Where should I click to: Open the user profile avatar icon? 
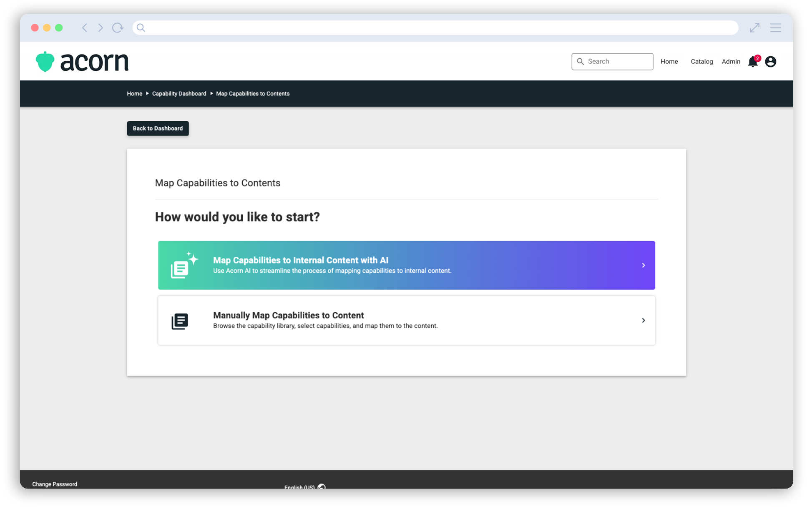[771, 62]
